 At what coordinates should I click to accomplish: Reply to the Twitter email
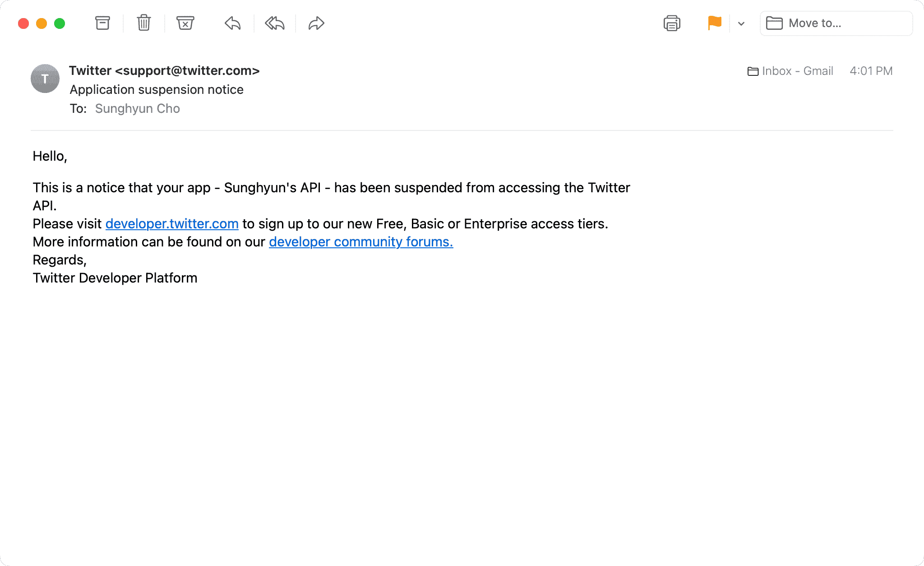[233, 23]
